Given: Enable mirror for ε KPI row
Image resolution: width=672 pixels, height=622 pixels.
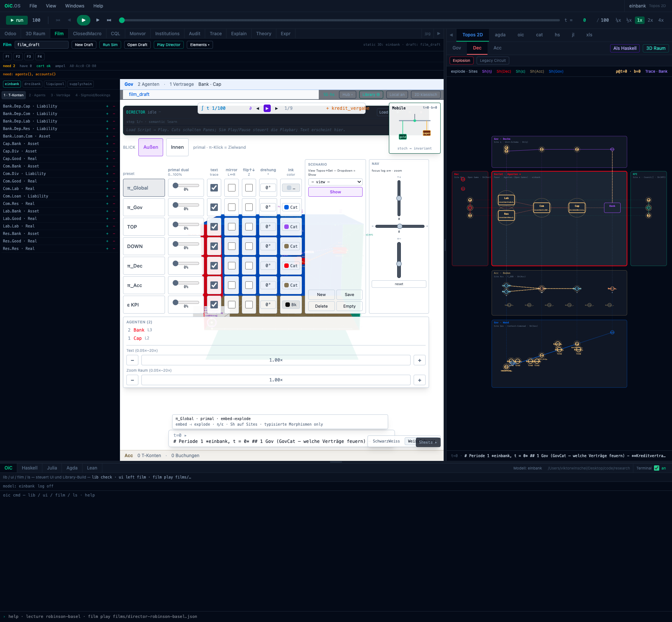Looking at the screenshot, I should pyautogui.click(x=232, y=305).
